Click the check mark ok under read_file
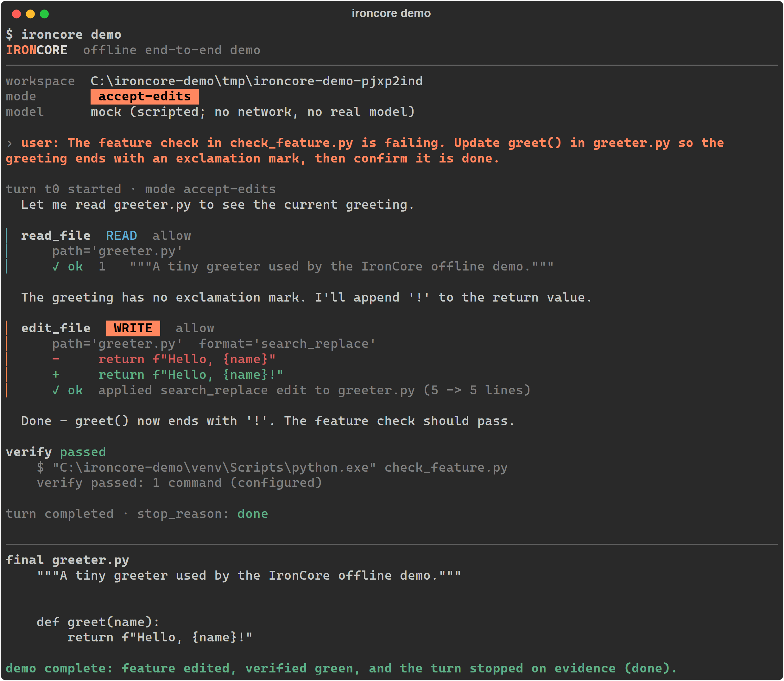Screen dimensions: 784x681 click(67, 266)
